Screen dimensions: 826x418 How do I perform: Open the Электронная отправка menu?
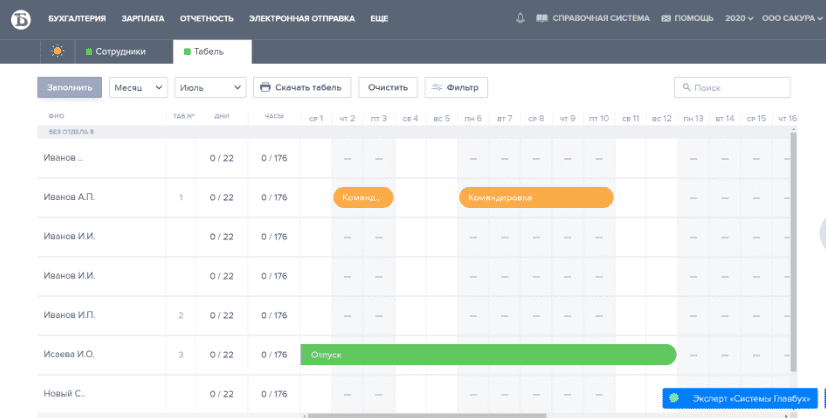[x=302, y=18]
